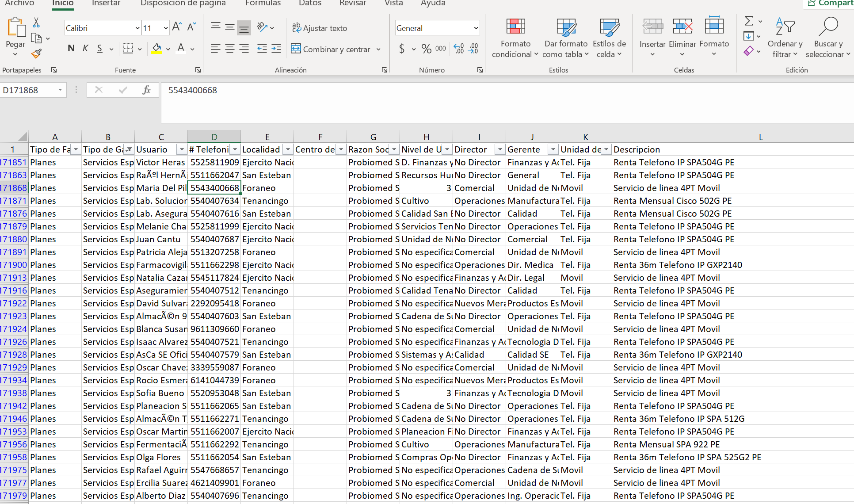Click the AutoSum sigma icon

point(748,21)
